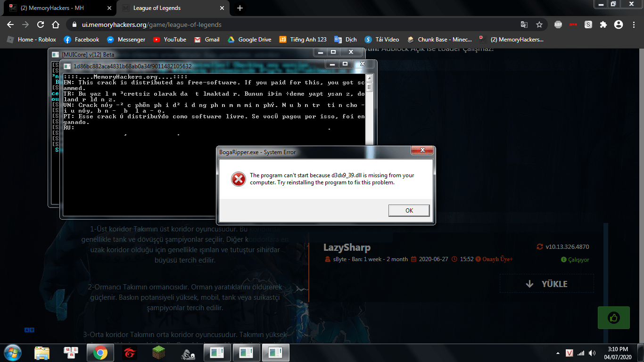Reload the current page
Screen dimensions: 644x362
(41, 25)
